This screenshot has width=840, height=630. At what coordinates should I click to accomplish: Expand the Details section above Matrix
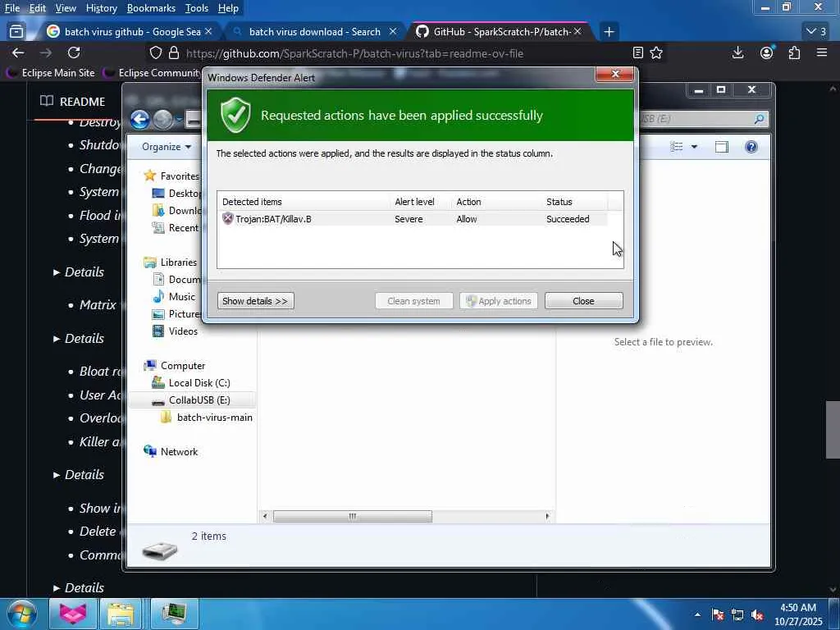point(78,272)
